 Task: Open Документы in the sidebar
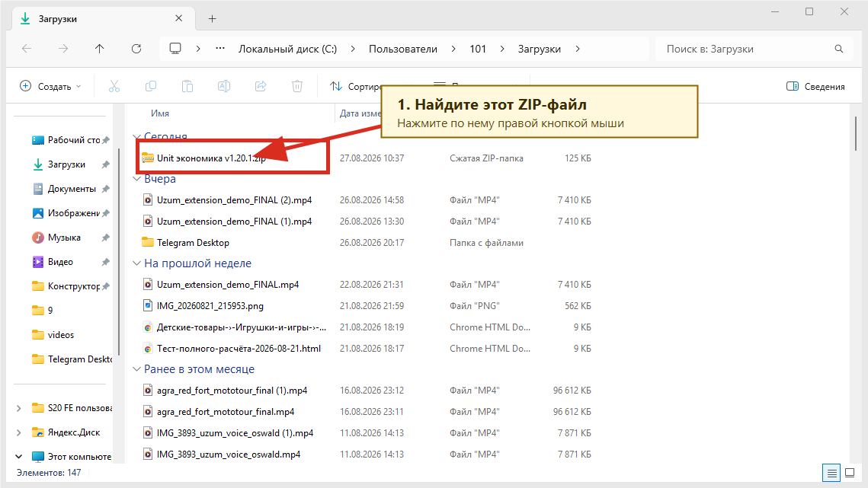point(71,189)
